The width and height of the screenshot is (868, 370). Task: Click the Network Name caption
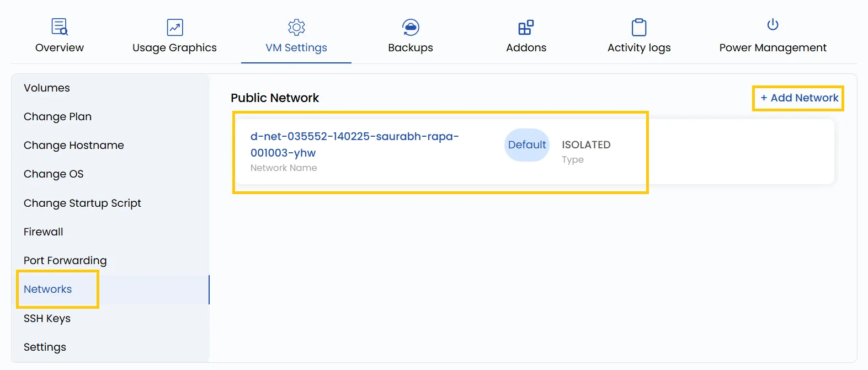[x=284, y=168]
